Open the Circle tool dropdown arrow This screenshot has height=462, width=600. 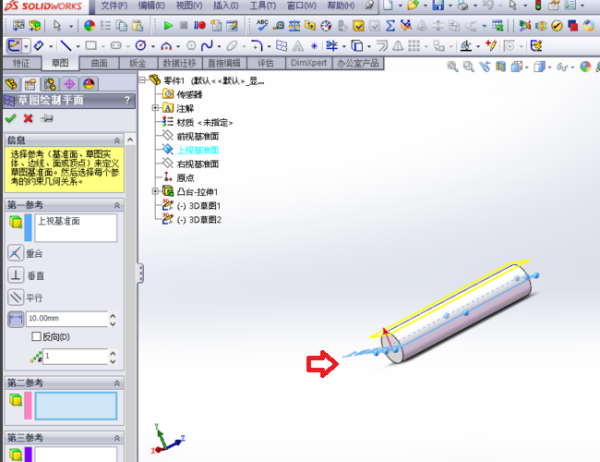[153, 46]
